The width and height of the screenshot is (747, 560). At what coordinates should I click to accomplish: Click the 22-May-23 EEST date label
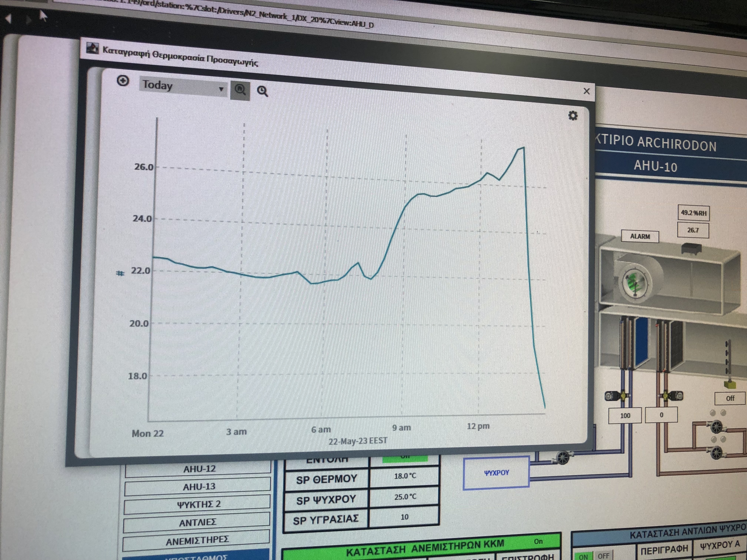[358, 441]
